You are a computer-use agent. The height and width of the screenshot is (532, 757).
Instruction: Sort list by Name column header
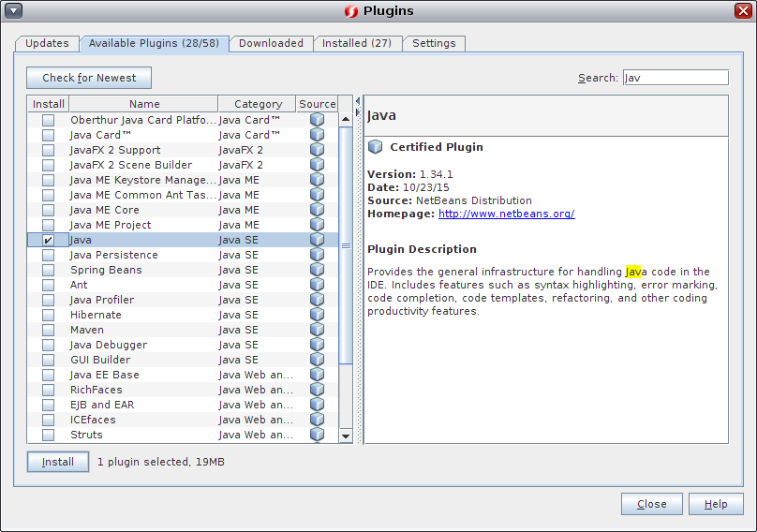[144, 104]
